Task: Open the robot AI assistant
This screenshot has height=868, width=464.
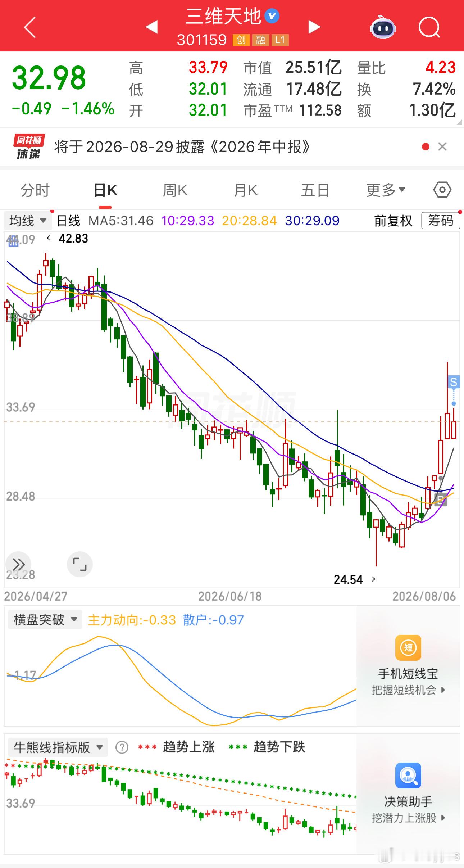Action: point(383,27)
